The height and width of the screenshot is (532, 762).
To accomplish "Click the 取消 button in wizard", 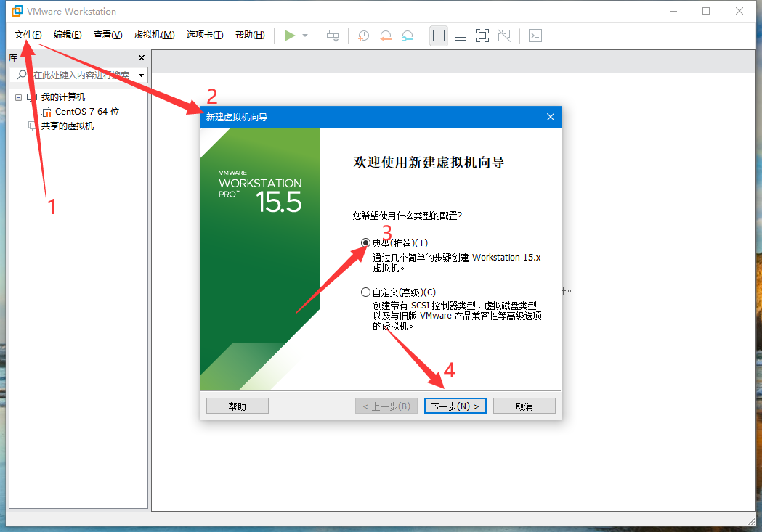I will click(524, 406).
